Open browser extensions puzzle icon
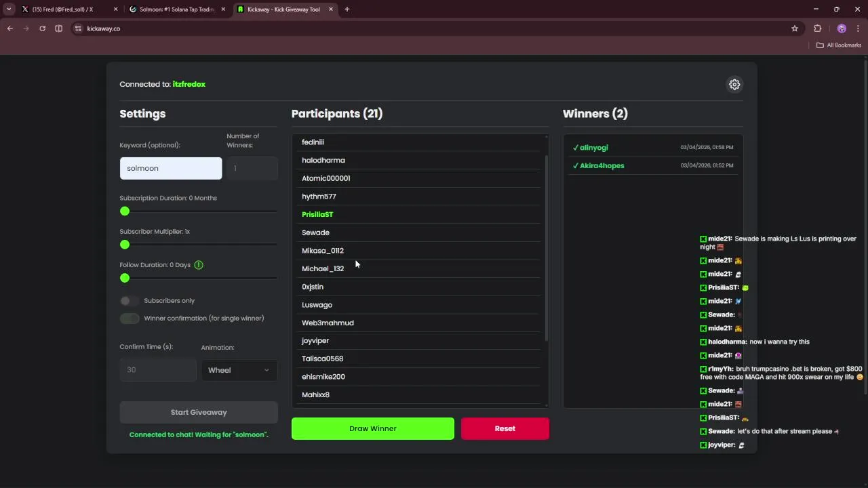 (817, 28)
